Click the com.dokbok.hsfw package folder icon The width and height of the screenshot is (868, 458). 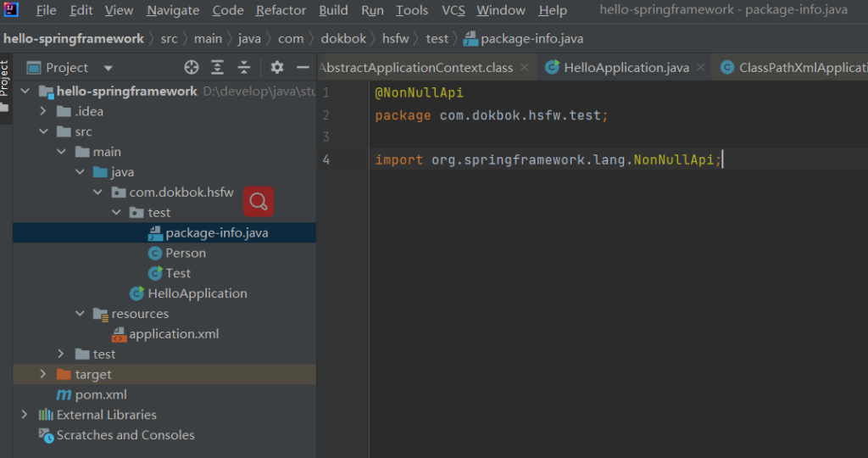click(x=119, y=193)
